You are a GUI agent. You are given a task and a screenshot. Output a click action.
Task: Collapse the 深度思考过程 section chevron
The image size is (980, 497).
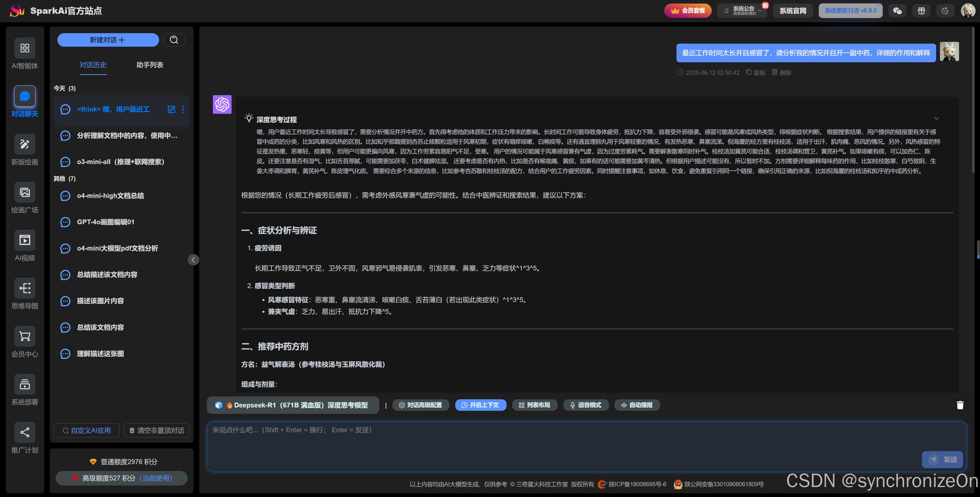(x=936, y=118)
